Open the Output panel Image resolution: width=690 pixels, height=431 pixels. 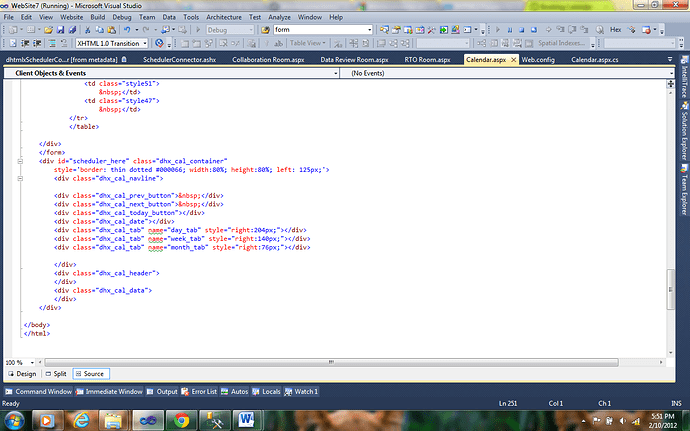click(x=162, y=391)
